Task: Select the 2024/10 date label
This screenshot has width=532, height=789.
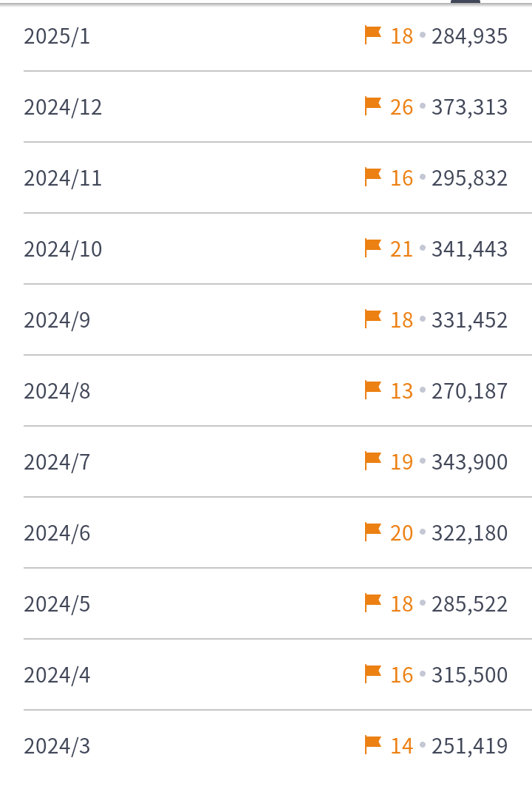Action: tap(63, 249)
